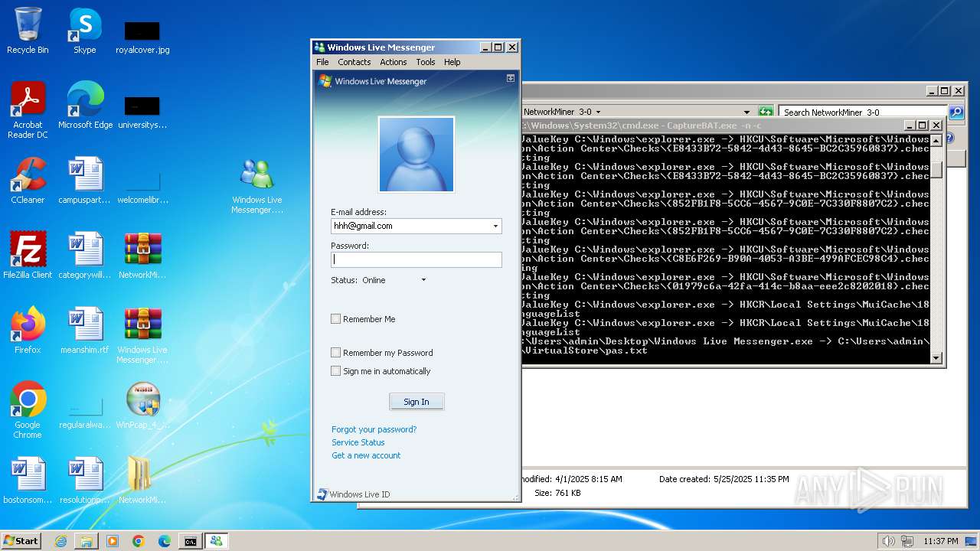The image size is (980, 551).
Task: Check Remember Me checkbox
Action: [x=335, y=319]
